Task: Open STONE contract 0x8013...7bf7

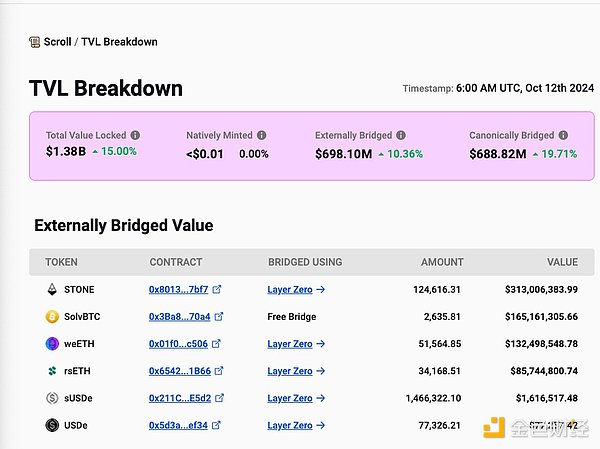Action: pos(178,289)
